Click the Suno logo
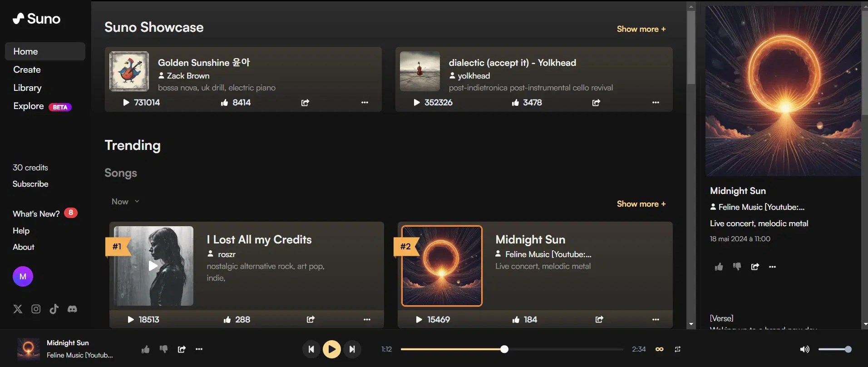Viewport: 868px width, 367px height. tap(36, 19)
